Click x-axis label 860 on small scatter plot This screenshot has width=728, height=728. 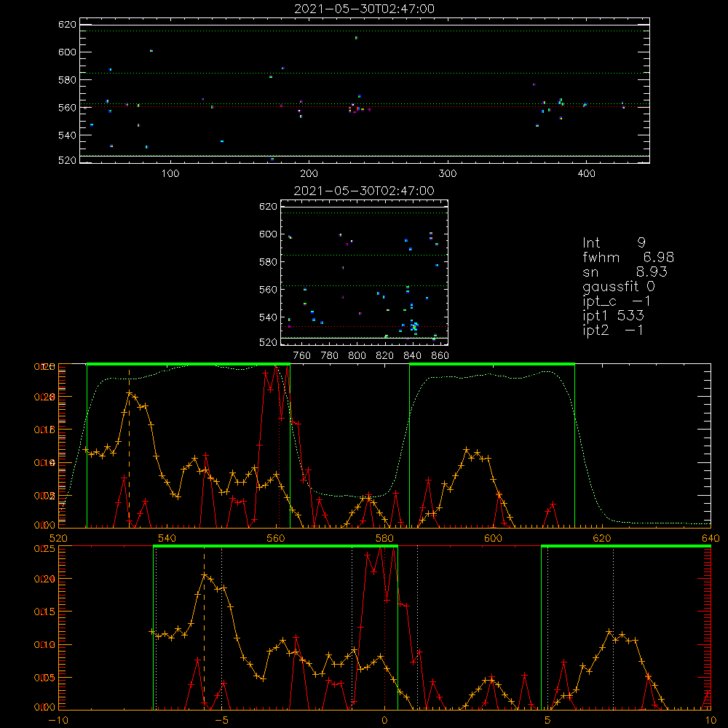coord(440,356)
